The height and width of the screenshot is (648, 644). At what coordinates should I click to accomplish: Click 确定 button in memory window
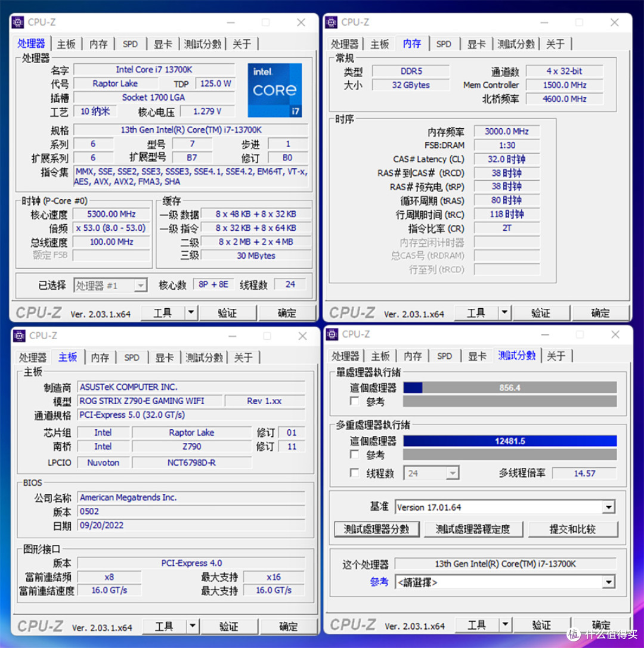[600, 313]
